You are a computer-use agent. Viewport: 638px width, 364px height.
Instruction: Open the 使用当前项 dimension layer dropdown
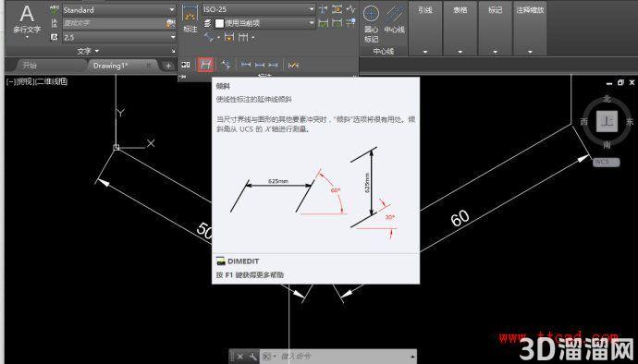(264, 23)
